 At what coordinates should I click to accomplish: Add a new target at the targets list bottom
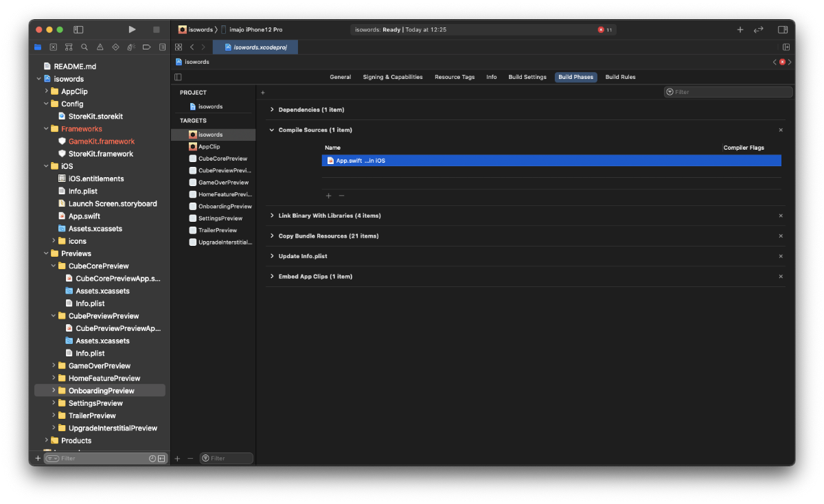pos(177,458)
